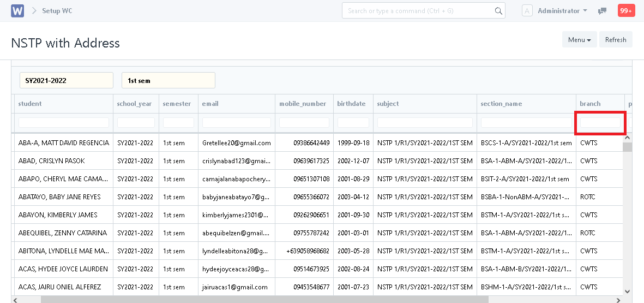Image resolution: width=644 pixels, height=303 pixels.
Task: Select ABAPO, CHERYL MAE student cell
Action: [64, 179]
